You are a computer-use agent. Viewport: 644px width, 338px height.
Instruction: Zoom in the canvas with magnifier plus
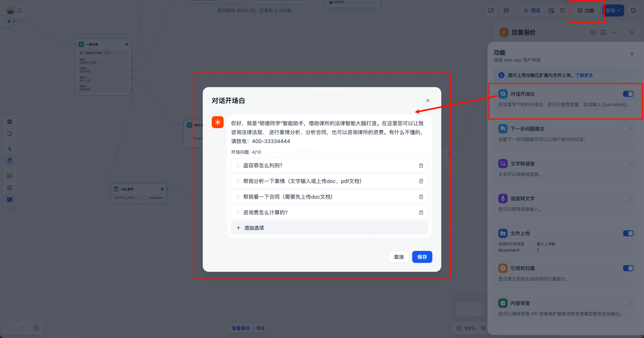[484, 328]
